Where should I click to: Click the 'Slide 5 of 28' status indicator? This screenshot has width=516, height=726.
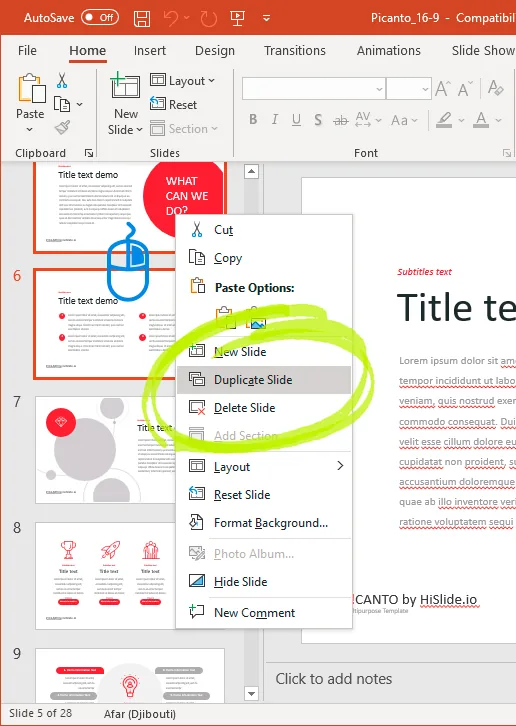point(40,713)
